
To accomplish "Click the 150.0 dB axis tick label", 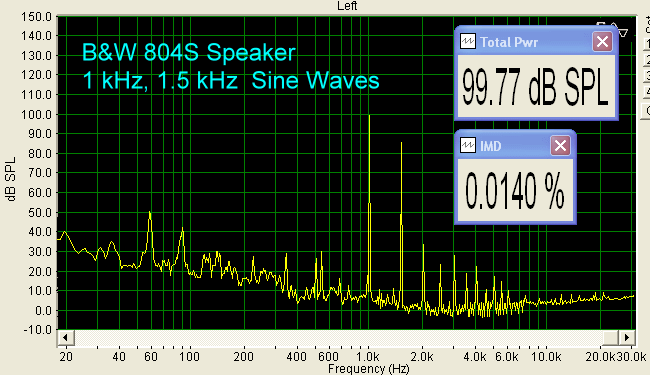I will pos(36,17).
